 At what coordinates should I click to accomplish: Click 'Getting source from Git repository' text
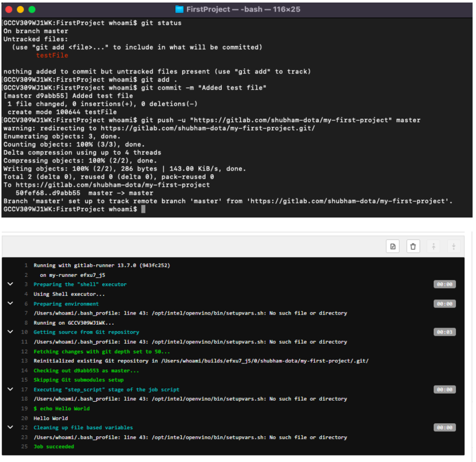(x=86, y=332)
